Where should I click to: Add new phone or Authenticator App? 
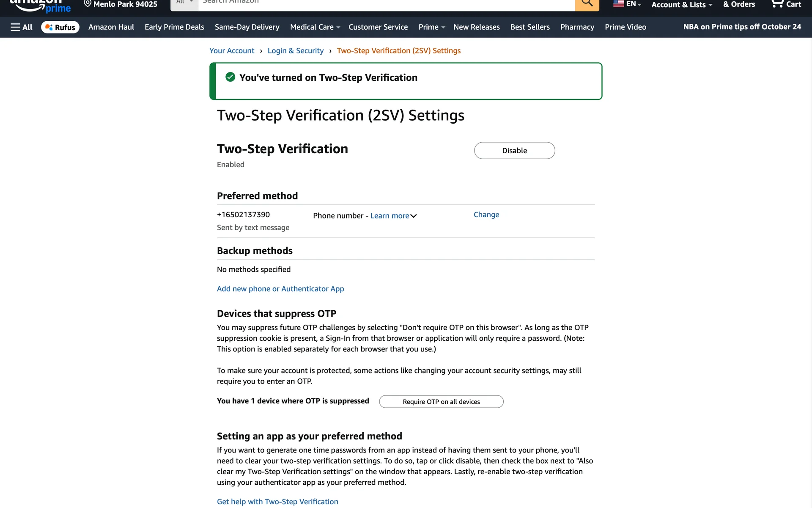click(x=280, y=289)
